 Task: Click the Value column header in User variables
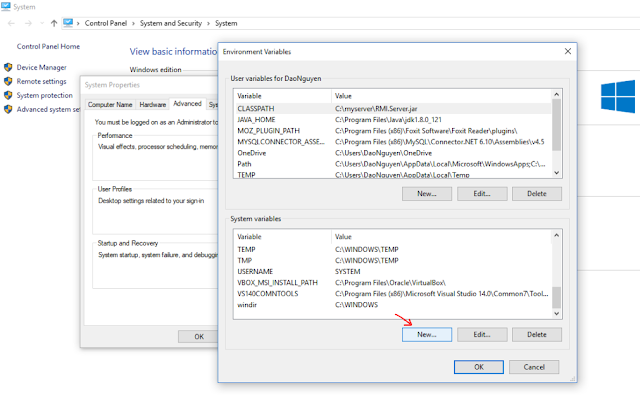click(441, 96)
